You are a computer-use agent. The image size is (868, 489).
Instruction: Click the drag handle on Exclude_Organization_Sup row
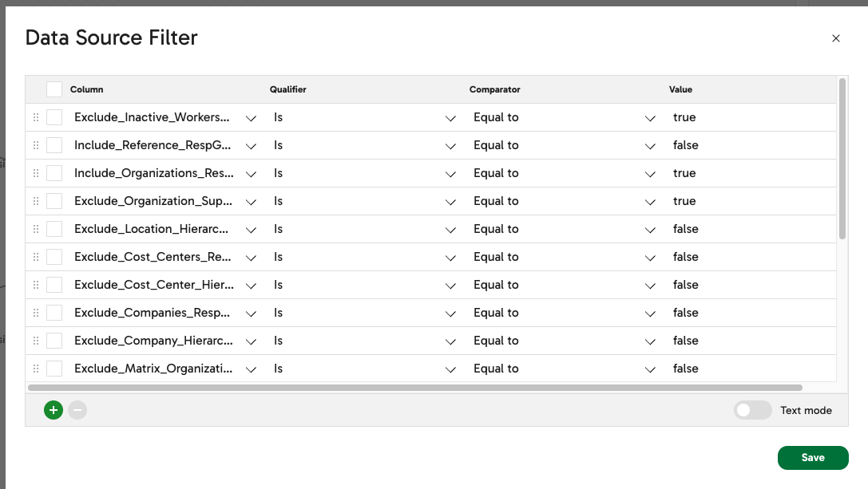[35, 200]
